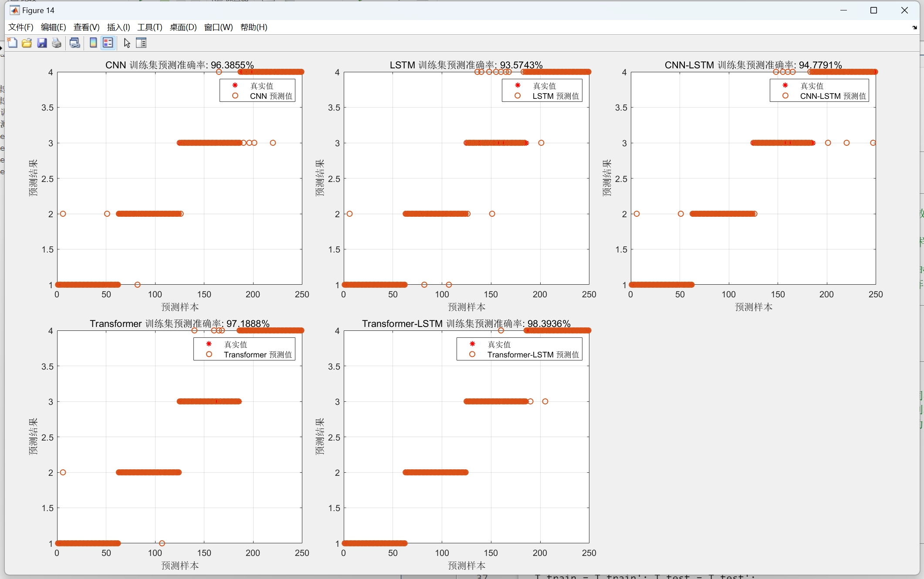This screenshot has height=579, width=924.
Task: Link plot data sources
Action: [x=74, y=43]
